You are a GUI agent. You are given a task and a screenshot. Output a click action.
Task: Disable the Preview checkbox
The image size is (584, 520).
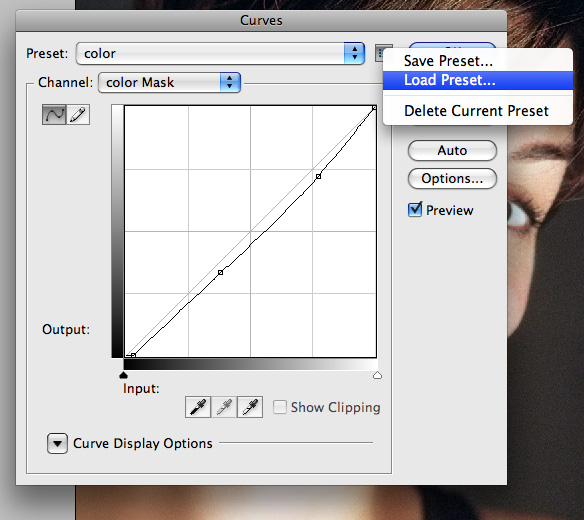click(415, 210)
